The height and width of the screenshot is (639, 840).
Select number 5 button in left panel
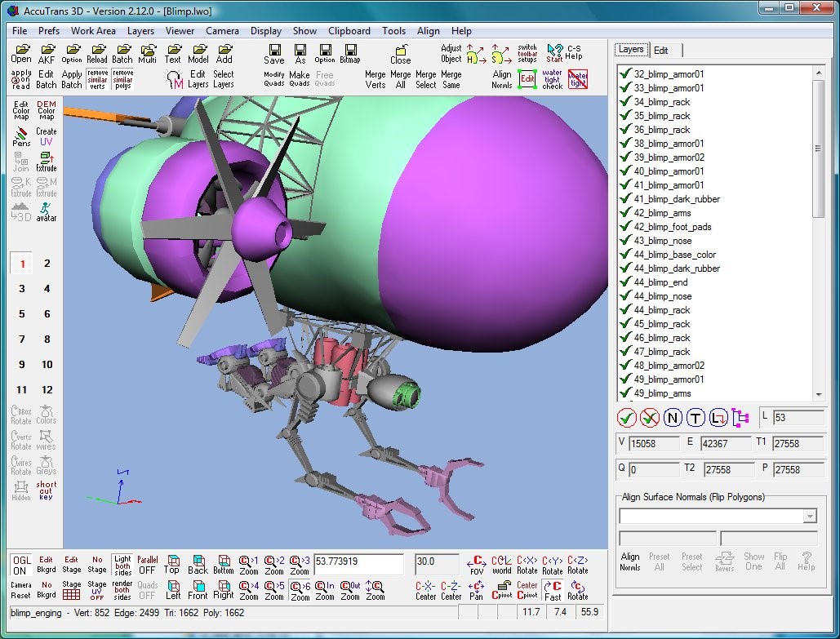(22, 314)
